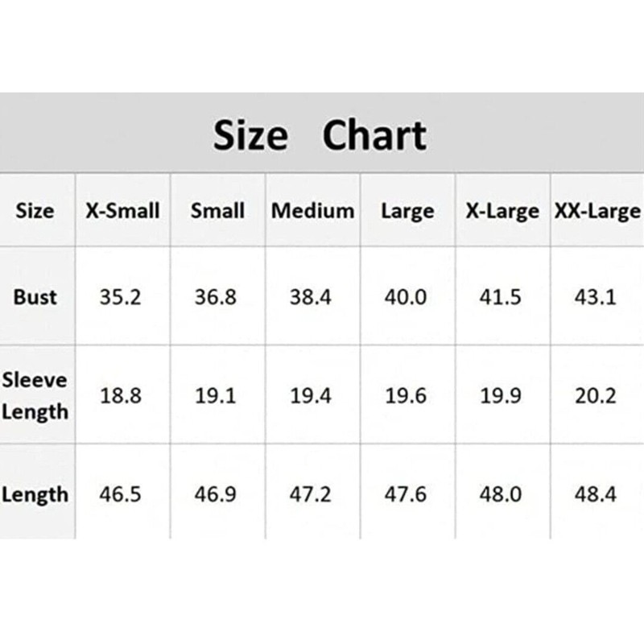Click the Sleeve Length row label
Screen dimensions: 644x644
[35, 395]
